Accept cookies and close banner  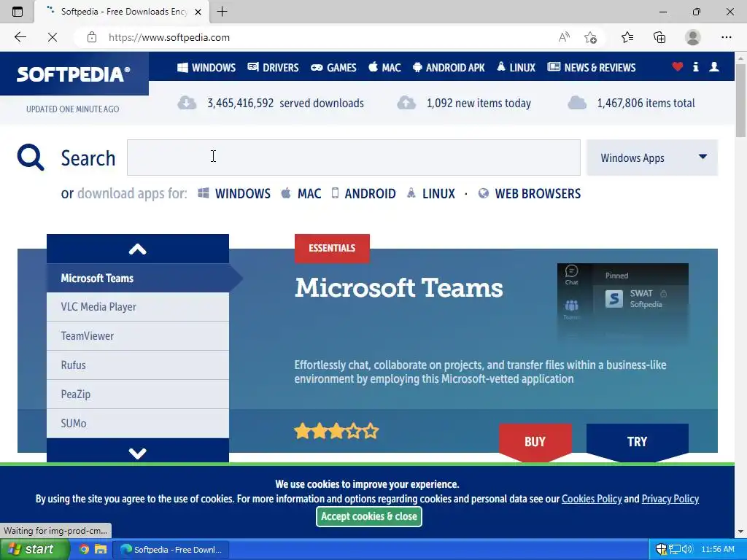coord(369,516)
